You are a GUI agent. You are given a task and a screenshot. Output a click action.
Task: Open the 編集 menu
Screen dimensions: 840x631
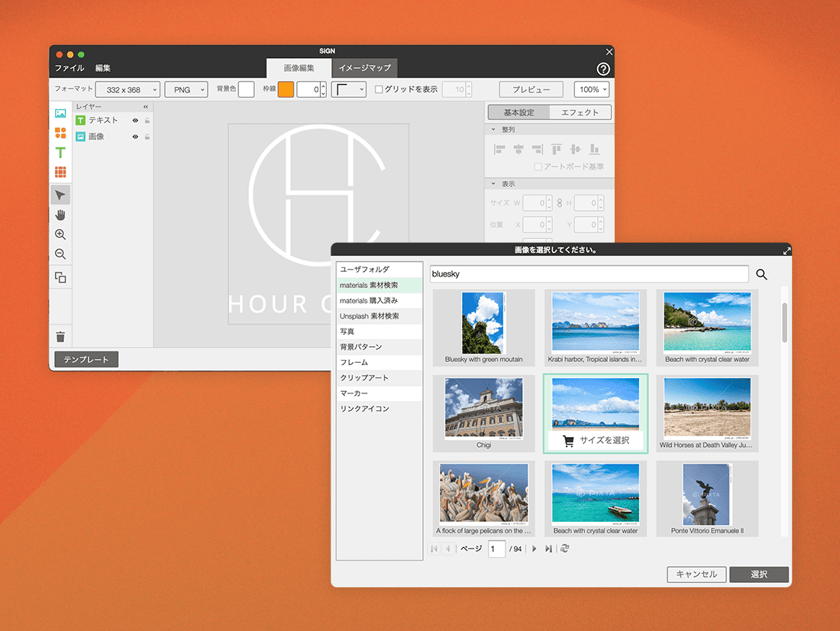103,68
